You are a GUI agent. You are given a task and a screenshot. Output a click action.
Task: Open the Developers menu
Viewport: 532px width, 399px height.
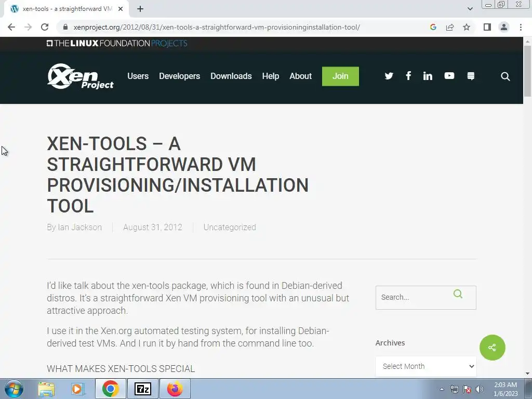click(x=179, y=76)
